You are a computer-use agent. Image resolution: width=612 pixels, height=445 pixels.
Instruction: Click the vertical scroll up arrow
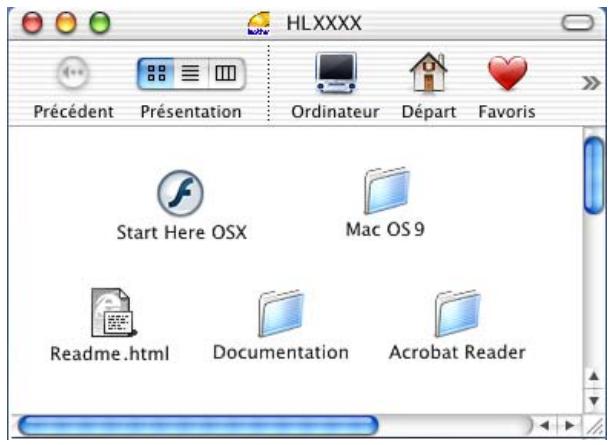tap(594, 376)
